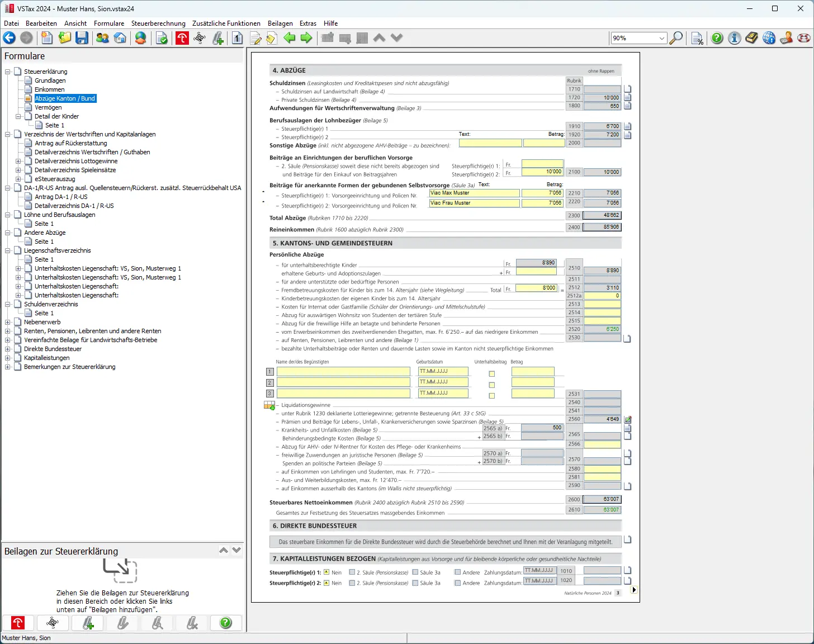The width and height of the screenshot is (814, 644).
Task: Toggle 'Nein' checkbox for Steuerpflichtige(r) 2
Action: click(x=326, y=583)
